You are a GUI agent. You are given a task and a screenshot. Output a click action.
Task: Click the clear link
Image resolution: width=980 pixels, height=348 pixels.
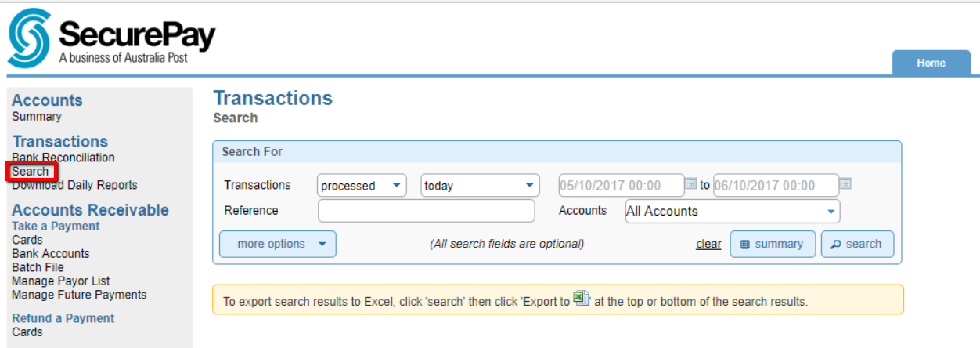708,244
